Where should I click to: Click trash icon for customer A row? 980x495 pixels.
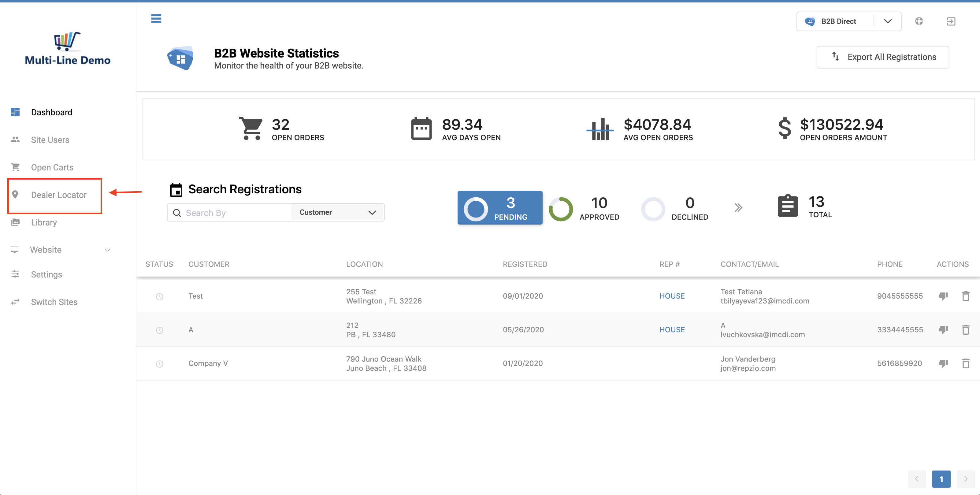(966, 329)
